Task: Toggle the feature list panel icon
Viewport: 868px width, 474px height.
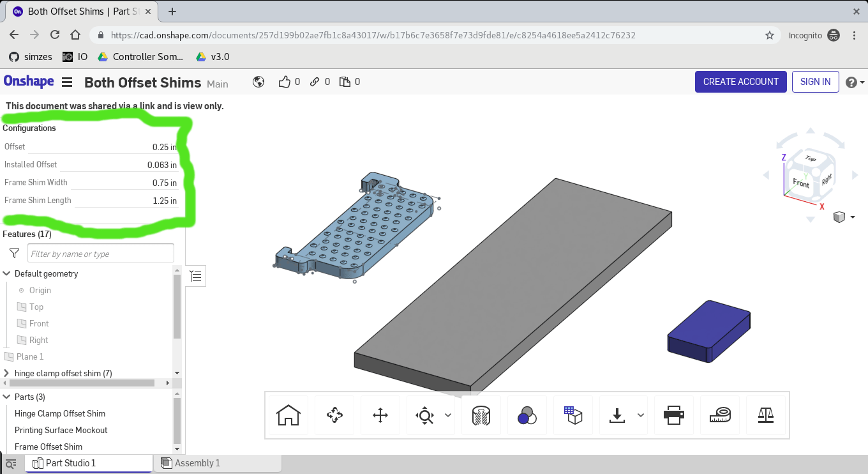Action: (196, 276)
